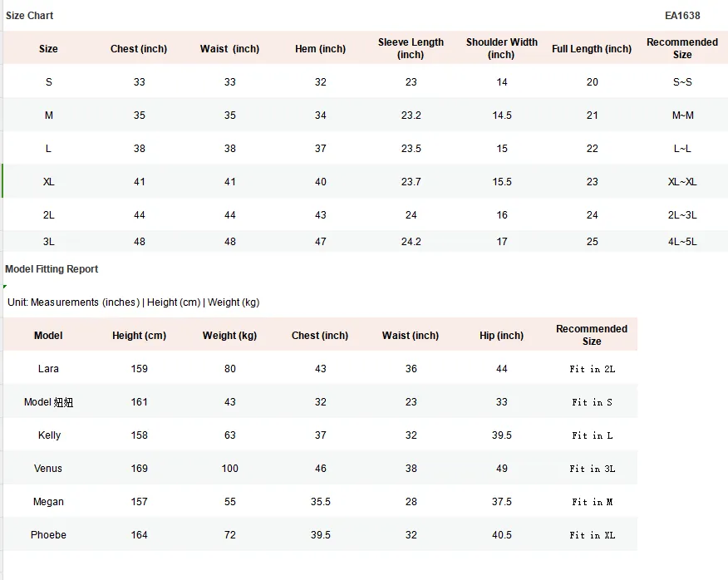
Task: Select the Shoulder Width (inch) header
Action: (x=501, y=48)
